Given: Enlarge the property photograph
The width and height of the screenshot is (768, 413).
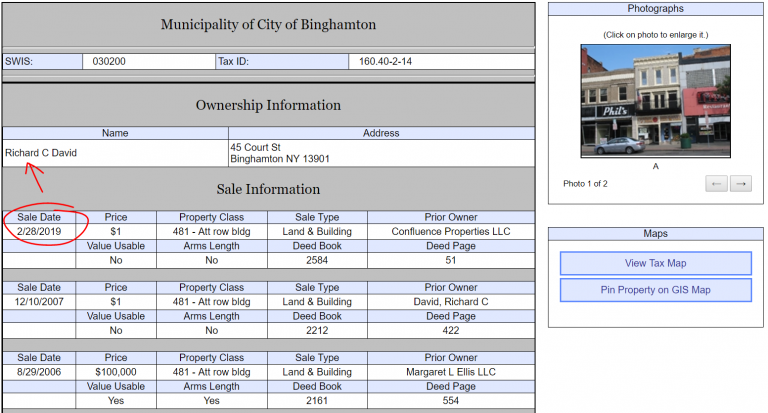Looking at the screenshot, I should coord(655,101).
